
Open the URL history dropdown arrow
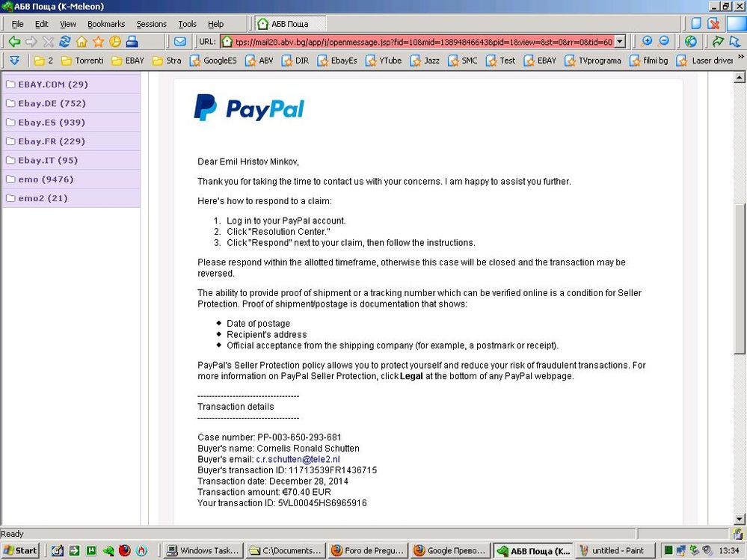click(x=619, y=42)
